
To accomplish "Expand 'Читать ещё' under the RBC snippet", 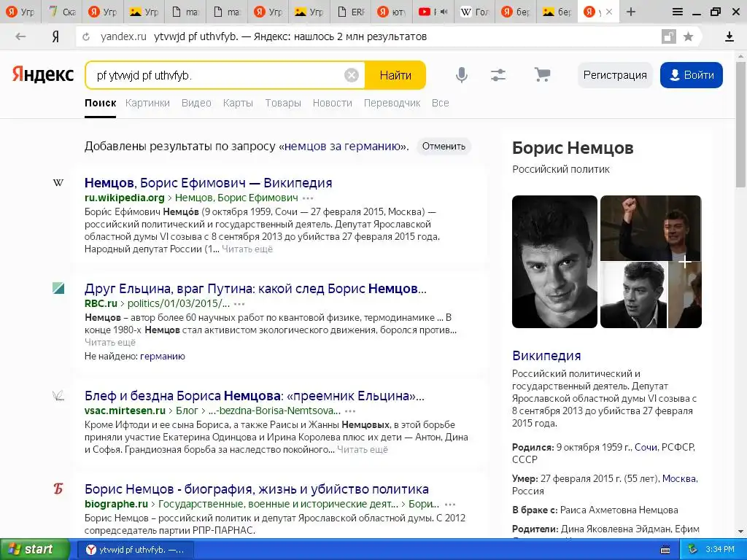I will 110,343.
